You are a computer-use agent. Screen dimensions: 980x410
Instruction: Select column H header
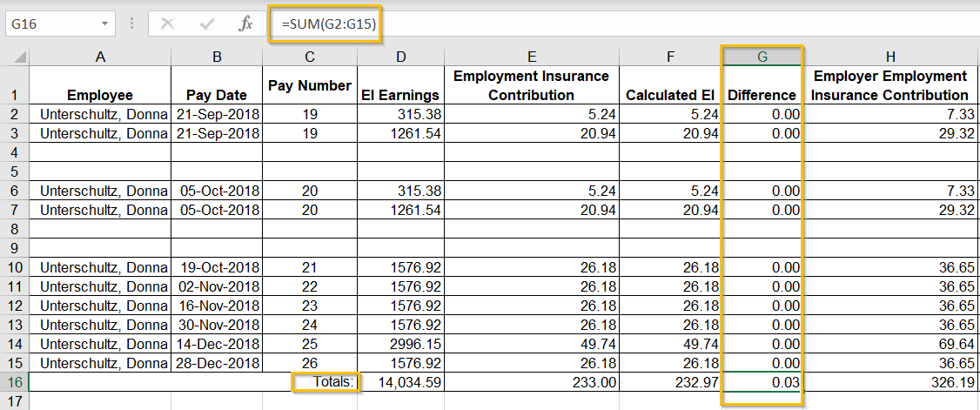tap(890, 57)
